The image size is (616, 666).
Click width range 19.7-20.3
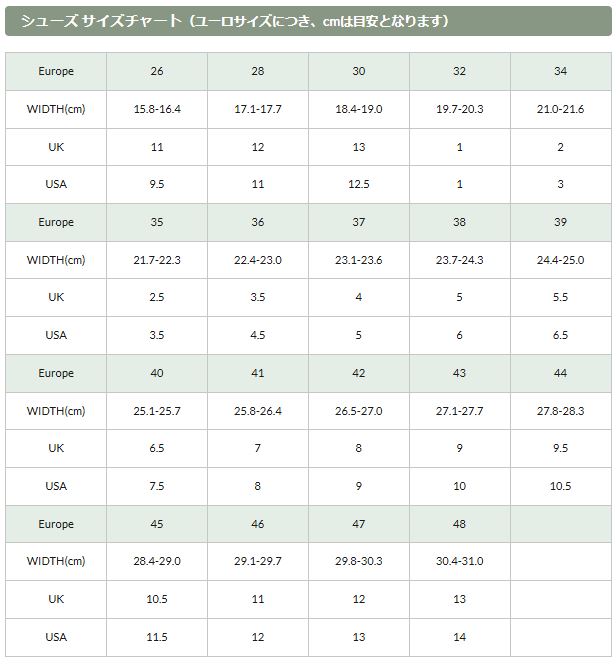[x=459, y=109]
